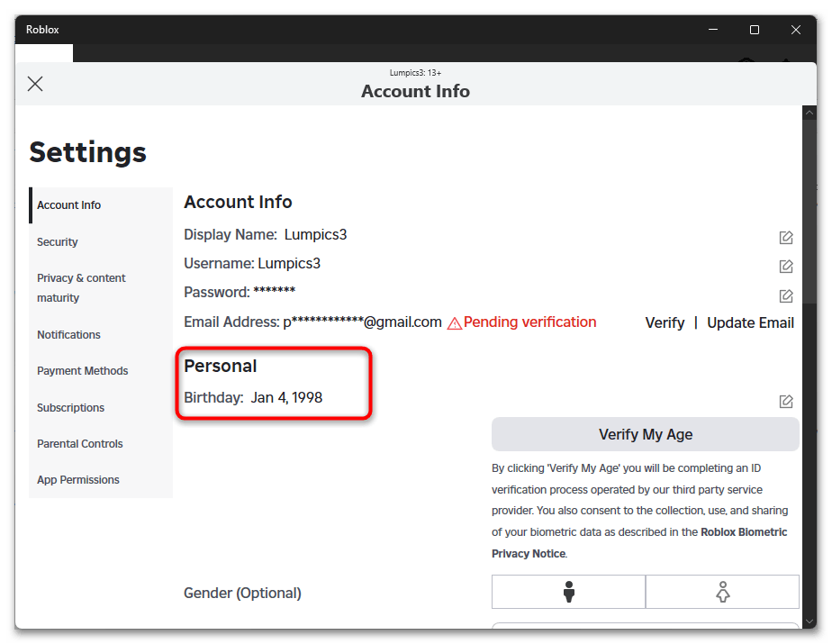Click the Password edit pencil icon
Viewport: 832px width, 644px height.
786,295
